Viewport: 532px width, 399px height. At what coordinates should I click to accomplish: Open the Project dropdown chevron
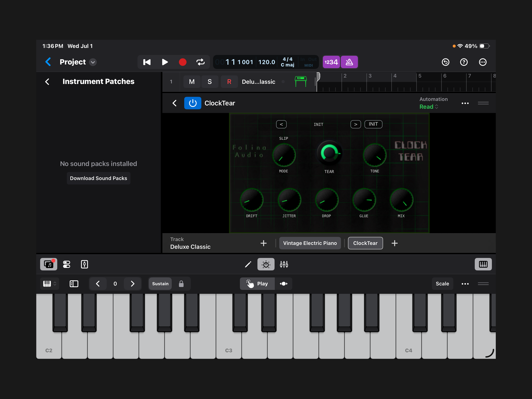coord(93,62)
